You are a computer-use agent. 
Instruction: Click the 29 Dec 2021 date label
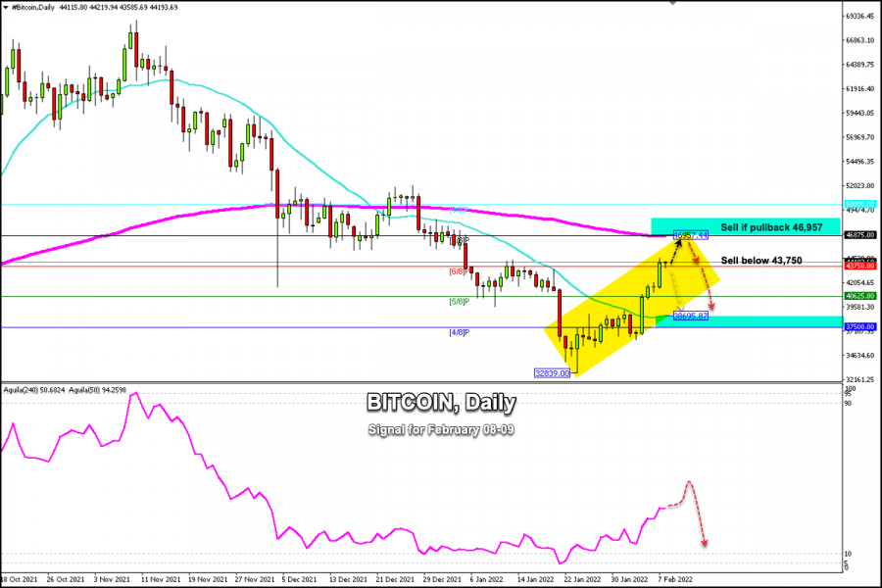click(442, 579)
